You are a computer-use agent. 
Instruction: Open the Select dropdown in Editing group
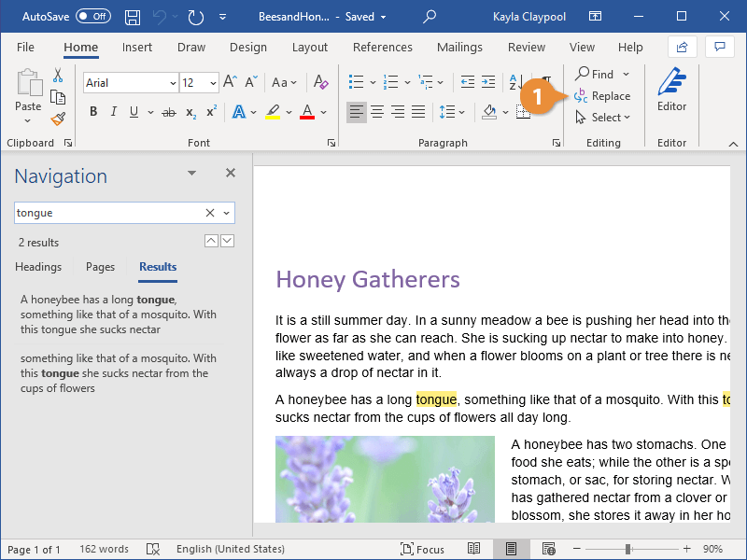pyautogui.click(x=603, y=118)
